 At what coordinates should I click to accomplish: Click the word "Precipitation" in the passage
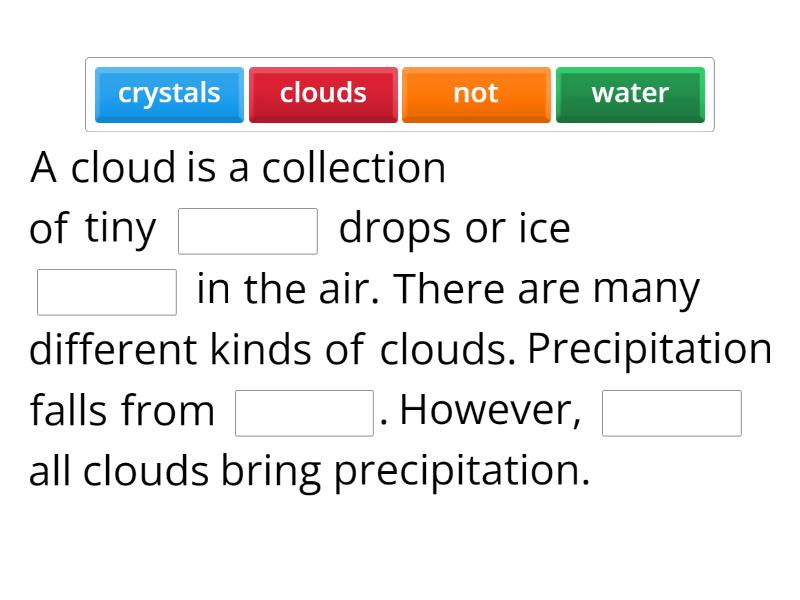point(650,350)
